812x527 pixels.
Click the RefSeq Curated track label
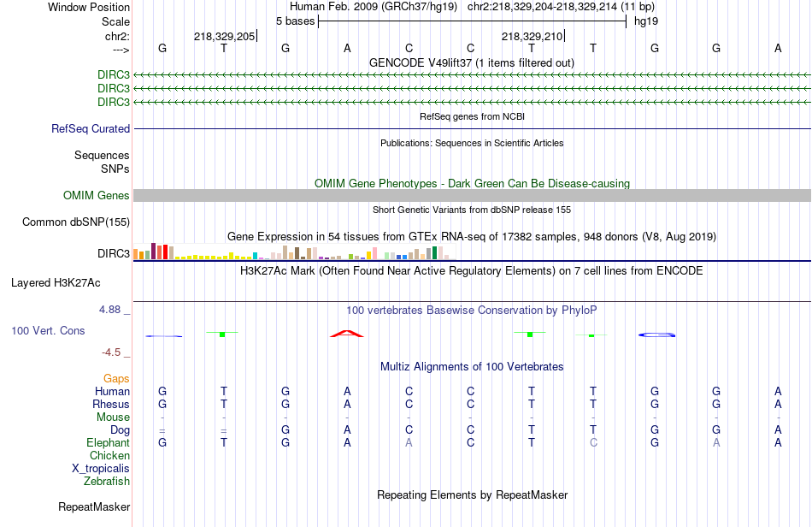(91, 128)
